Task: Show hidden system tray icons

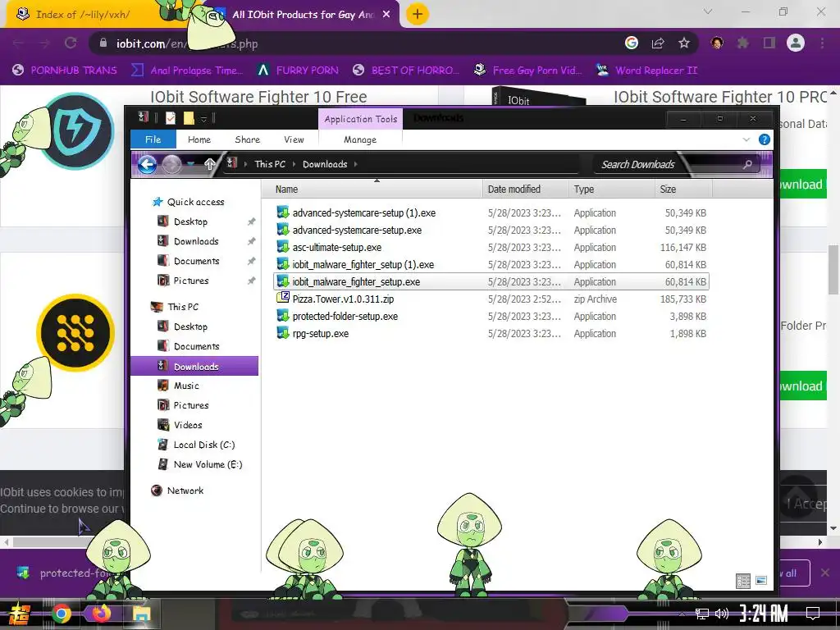Action: pos(682,614)
